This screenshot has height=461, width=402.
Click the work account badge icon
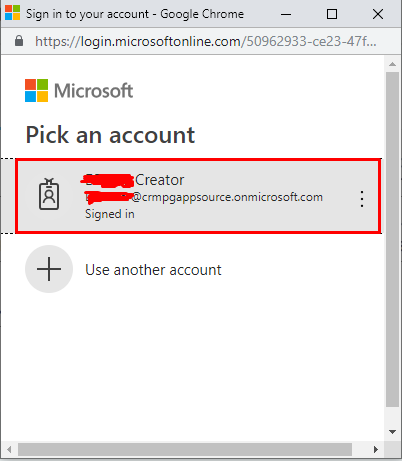pos(49,194)
